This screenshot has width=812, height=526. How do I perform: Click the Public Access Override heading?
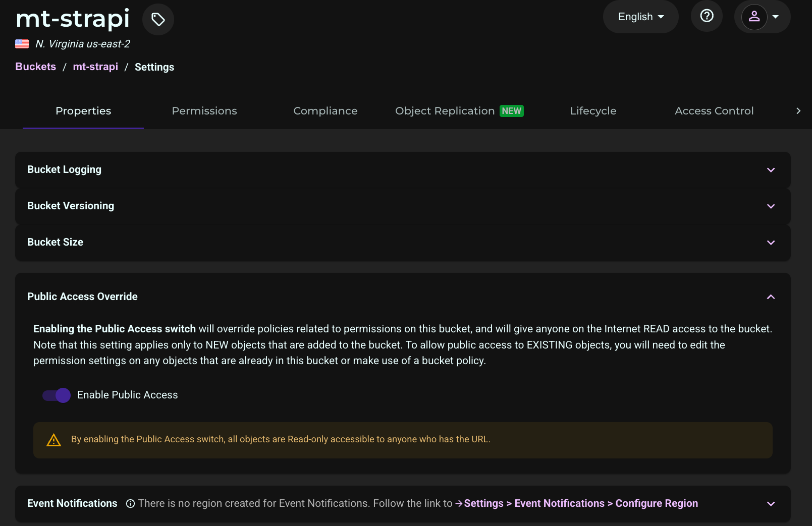coord(82,297)
